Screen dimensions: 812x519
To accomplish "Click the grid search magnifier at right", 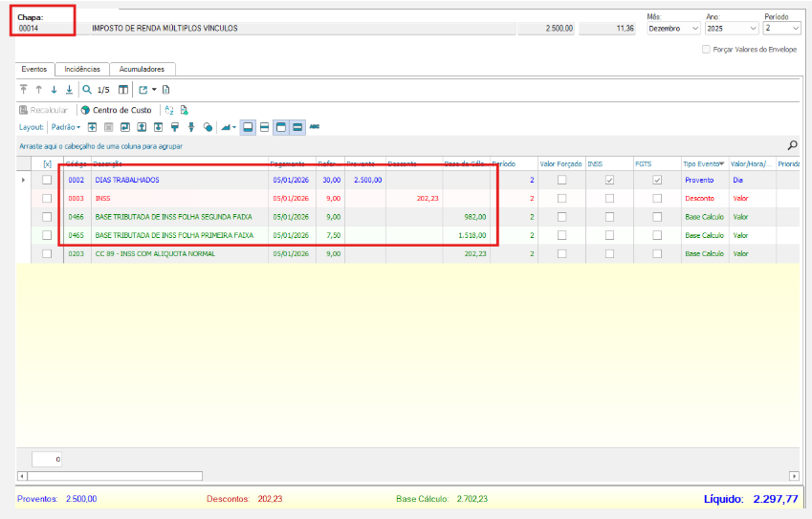I will (792, 145).
